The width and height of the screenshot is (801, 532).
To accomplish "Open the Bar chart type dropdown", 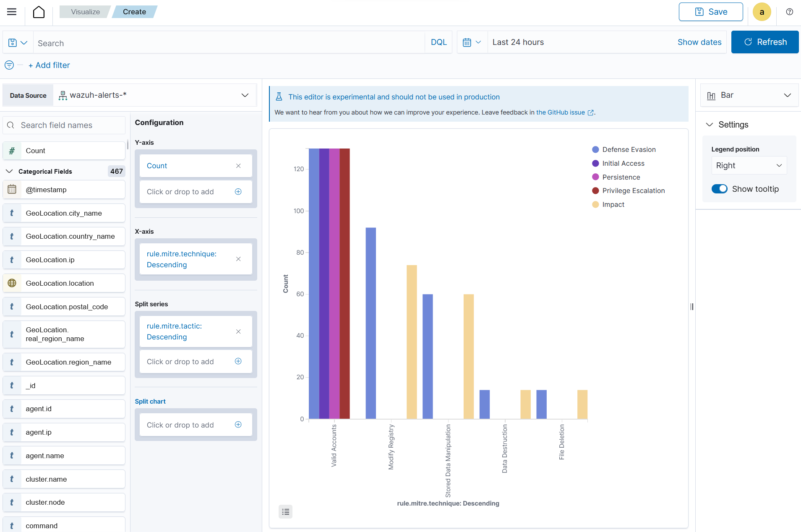I will [x=749, y=95].
